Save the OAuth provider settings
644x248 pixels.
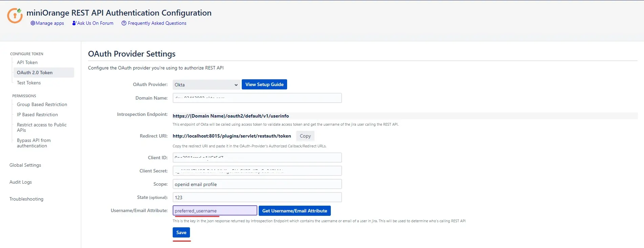coord(181,232)
